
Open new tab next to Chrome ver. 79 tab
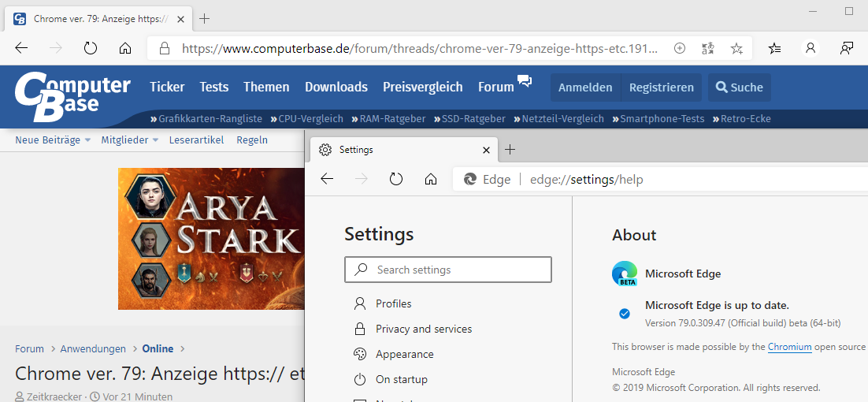[x=204, y=18]
